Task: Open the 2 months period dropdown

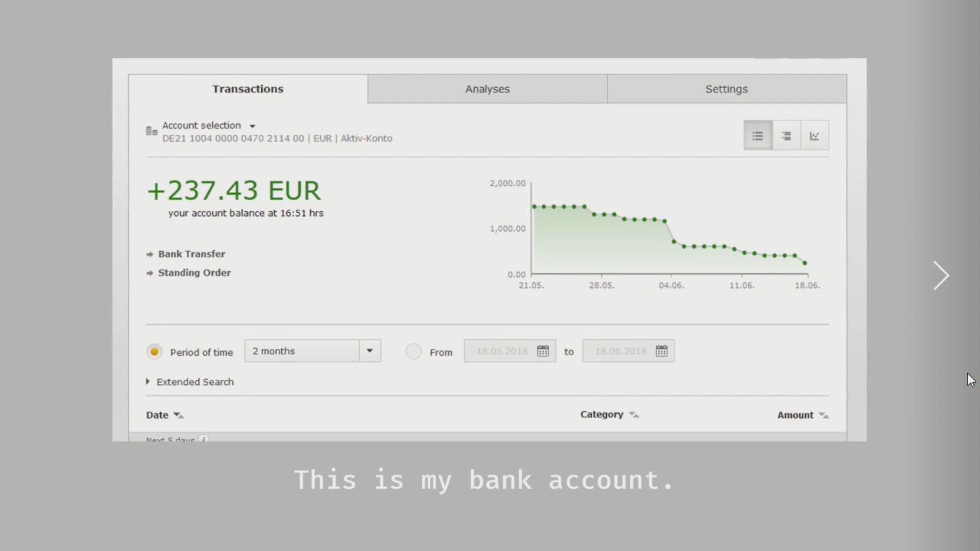Action: coord(369,350)
